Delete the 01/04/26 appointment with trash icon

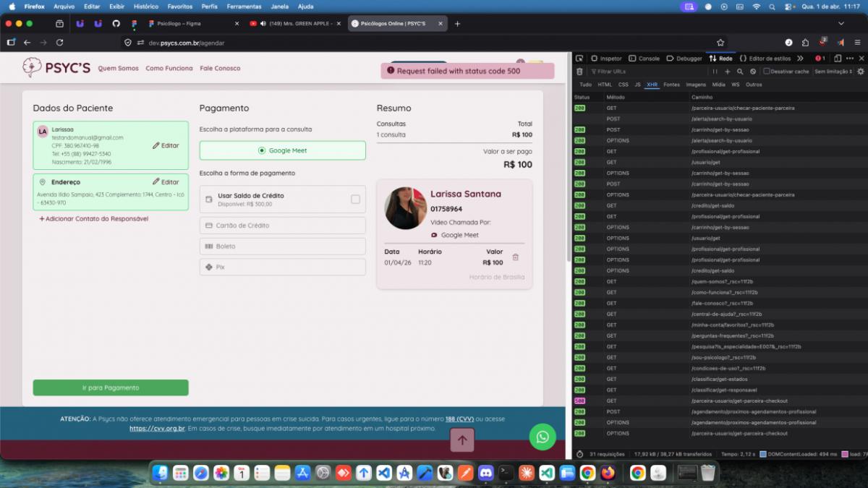click(x=516, y=257)
